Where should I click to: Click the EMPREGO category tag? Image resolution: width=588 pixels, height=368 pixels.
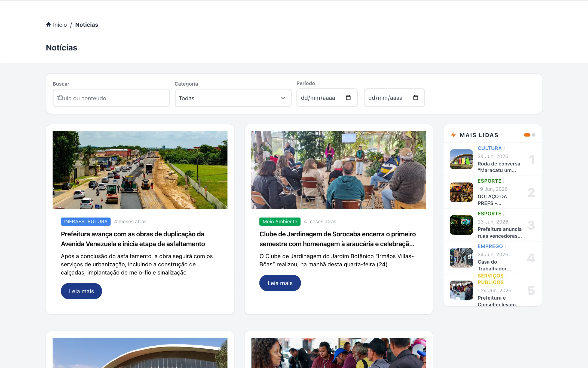click(490, 246)
